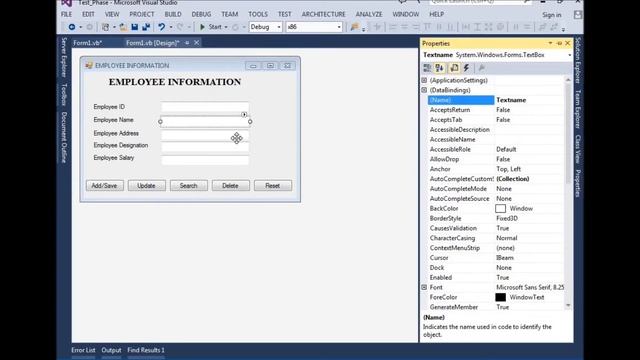Select the Employee Salary textbox
Viewport: 640px width, 360px height.
pyautogui.click(x=204, y=160)
